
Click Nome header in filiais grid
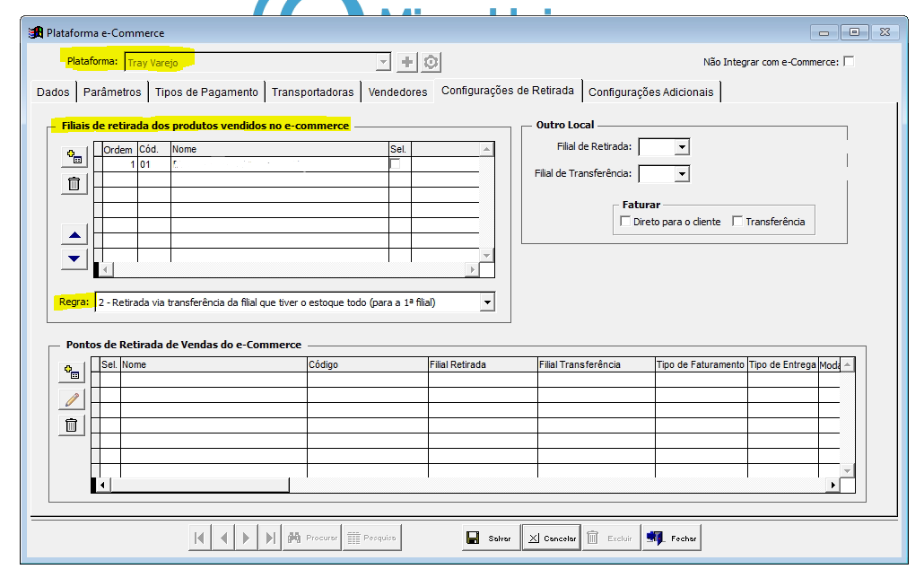280,149
